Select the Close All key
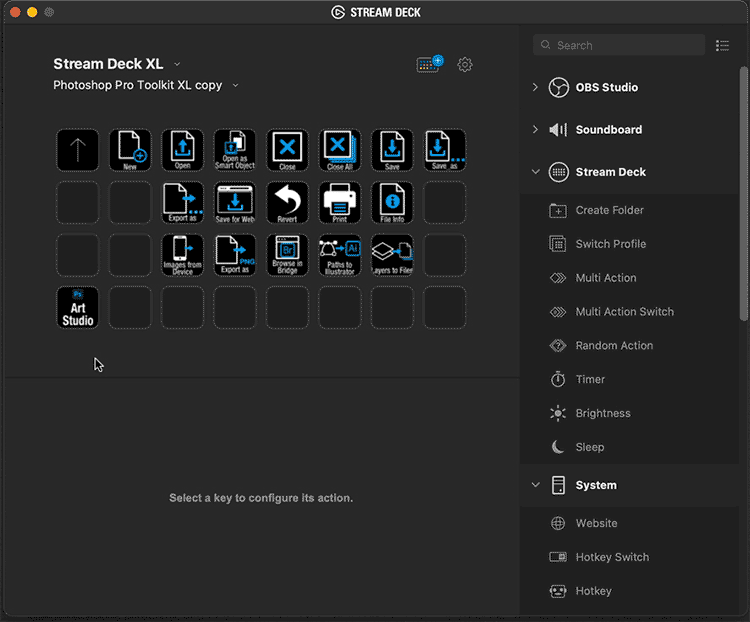The height and width of the screenshot is (622, 750). click(x=340, y=150)
